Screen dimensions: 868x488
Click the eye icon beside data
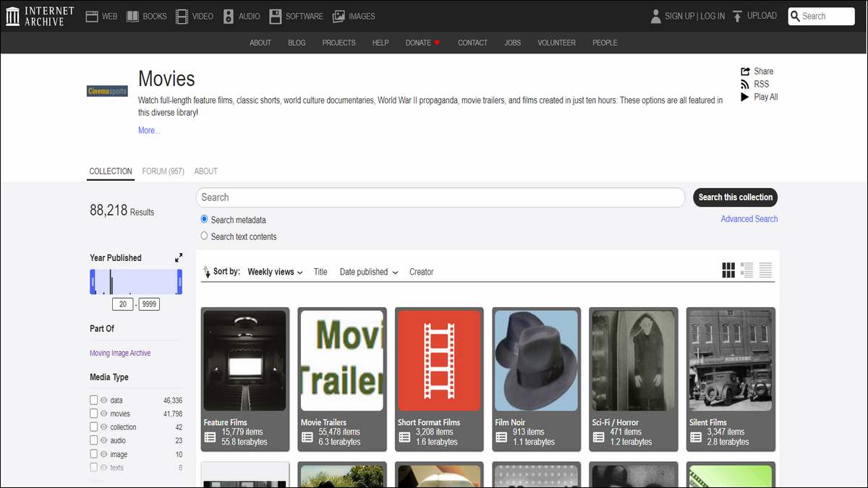pos(103,400)
